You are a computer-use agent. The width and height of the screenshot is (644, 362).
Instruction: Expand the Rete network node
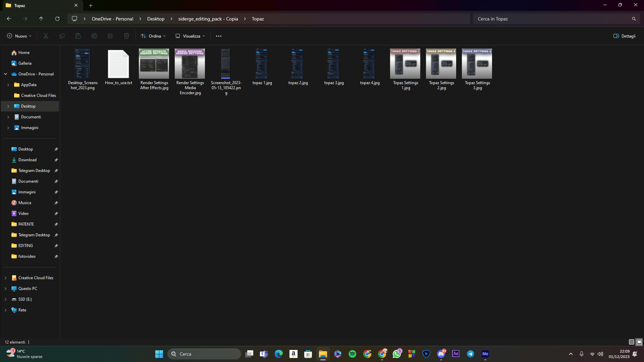click(x=6, y=310)
